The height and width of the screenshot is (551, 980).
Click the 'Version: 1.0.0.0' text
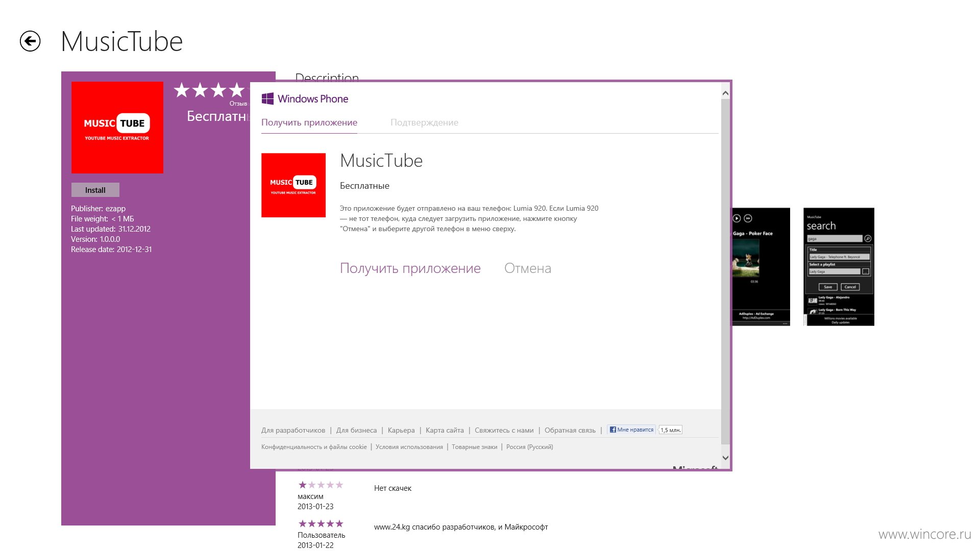95,239
